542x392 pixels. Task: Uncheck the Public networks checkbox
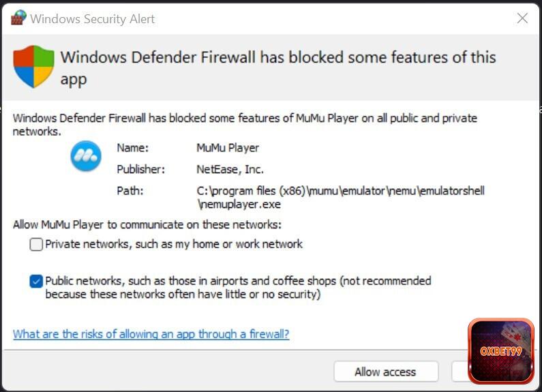pos(36,281)
